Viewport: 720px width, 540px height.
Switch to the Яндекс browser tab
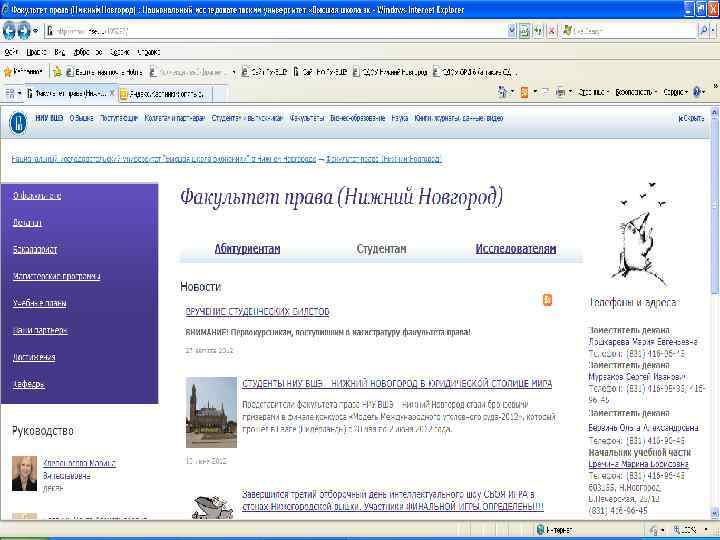point(165,94)
